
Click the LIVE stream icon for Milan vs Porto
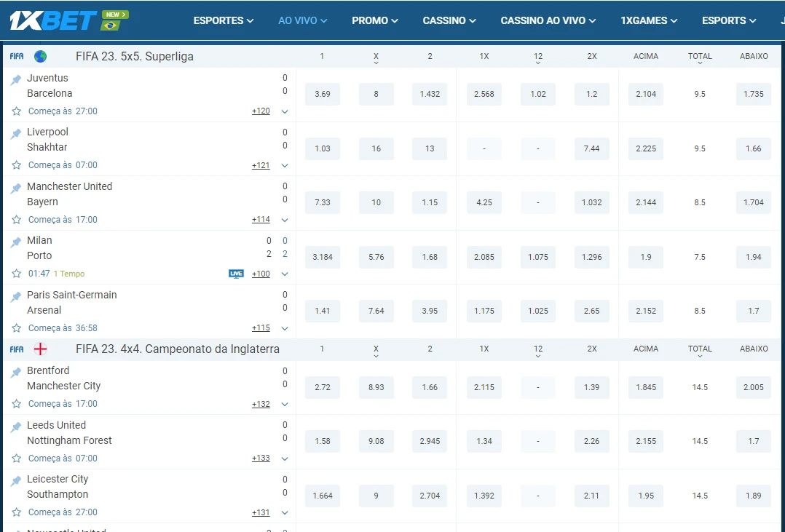pyautogui.click(x=236, y=274)
